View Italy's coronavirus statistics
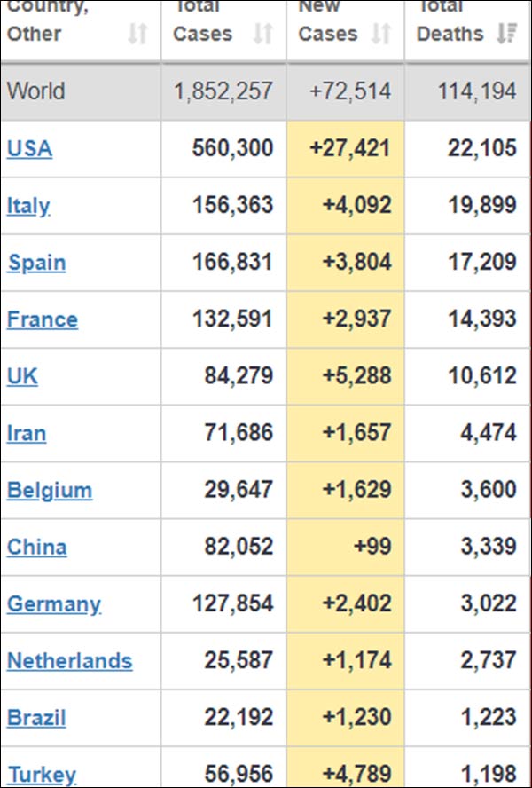Screen dimensions: 532x788 click(x=26, y=205)
